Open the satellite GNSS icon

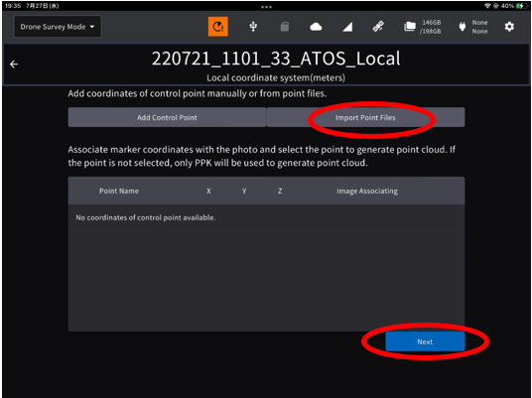point(378,27)
